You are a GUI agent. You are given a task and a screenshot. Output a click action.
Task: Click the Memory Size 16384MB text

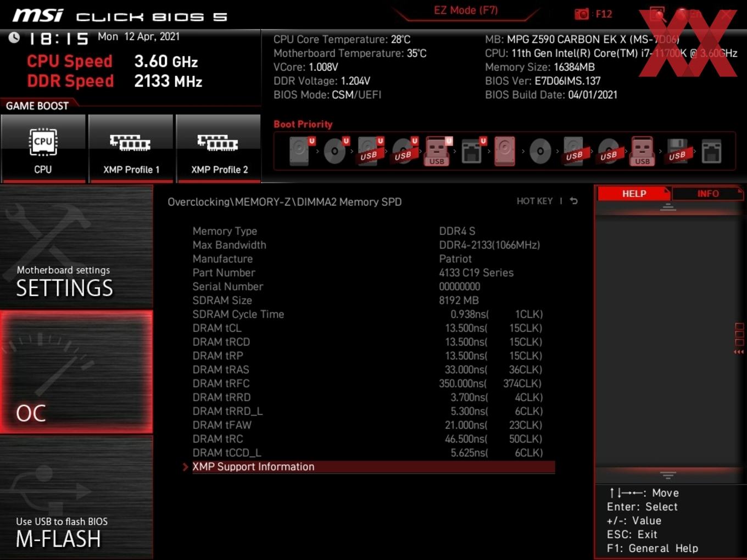click(540, 67)
